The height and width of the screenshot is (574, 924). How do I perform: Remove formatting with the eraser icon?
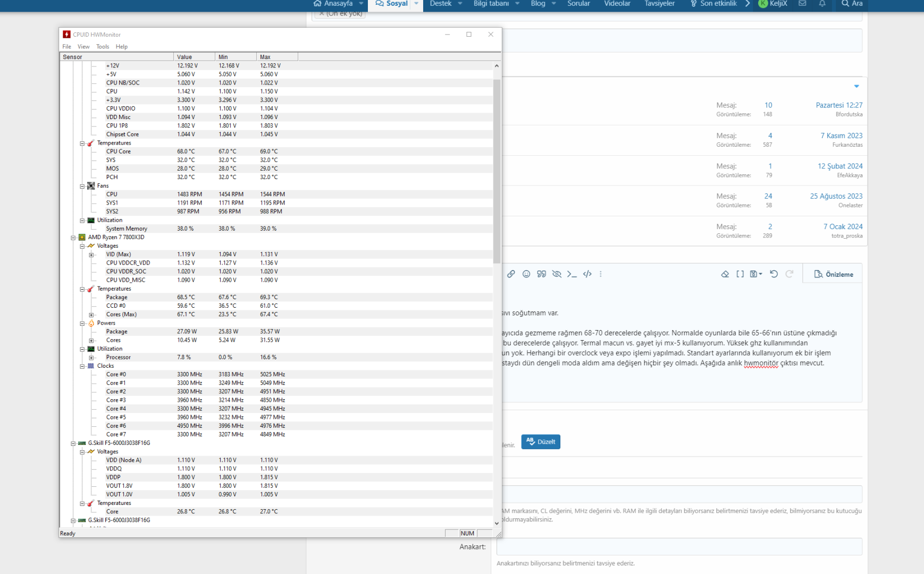pyautogui.click(x=725, y=274)
